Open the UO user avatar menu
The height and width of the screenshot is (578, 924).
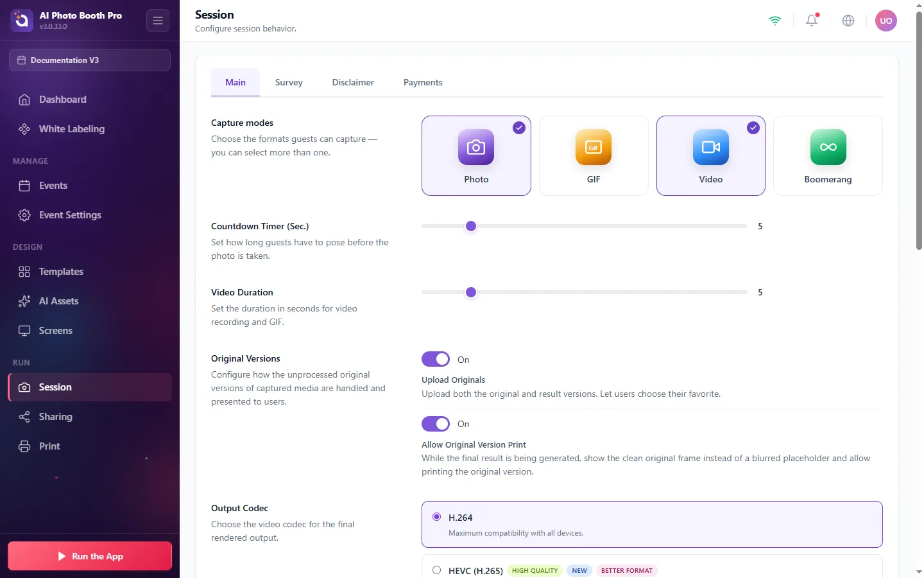pos(886,21)
